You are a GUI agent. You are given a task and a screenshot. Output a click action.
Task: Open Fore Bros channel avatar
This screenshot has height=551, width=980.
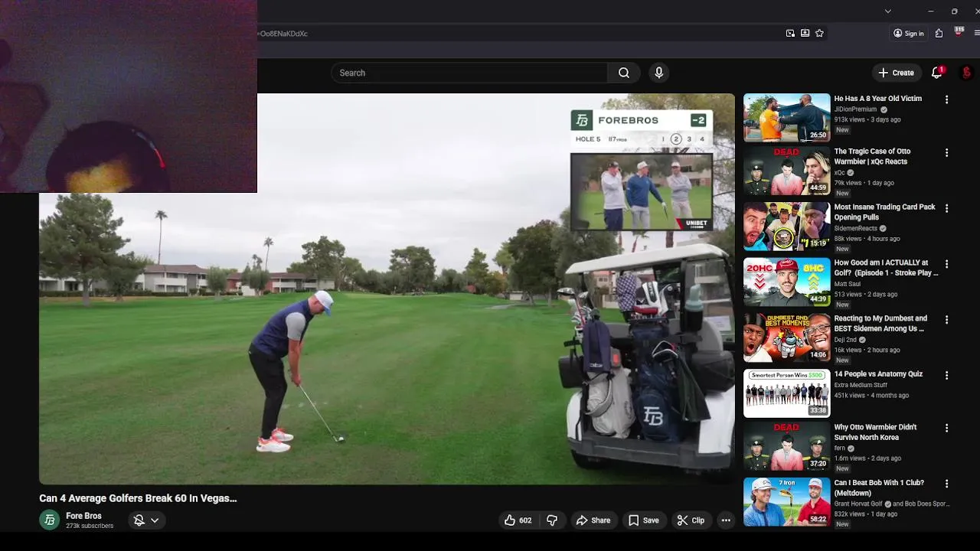tap(49, 520)
